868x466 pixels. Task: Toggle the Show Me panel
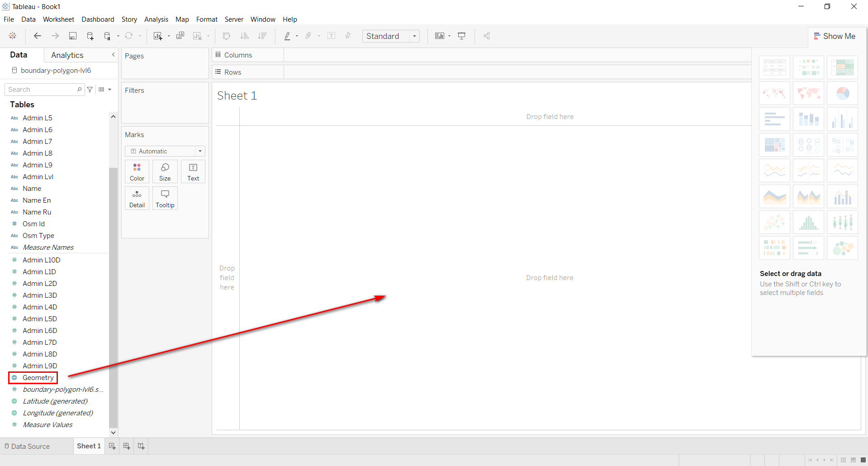pos(835,36)
